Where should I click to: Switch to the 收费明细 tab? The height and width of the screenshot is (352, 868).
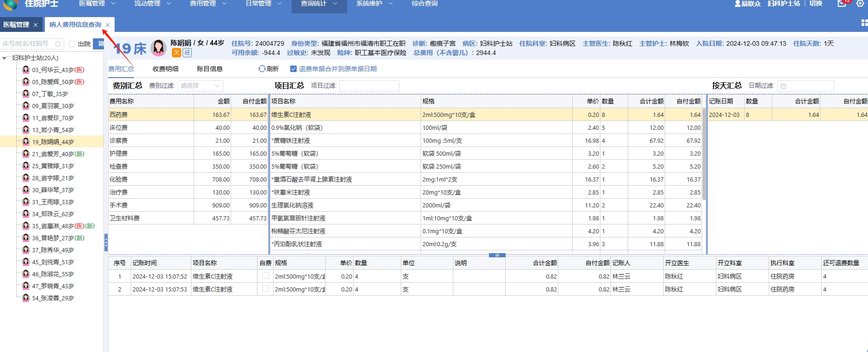pos(165,69)
